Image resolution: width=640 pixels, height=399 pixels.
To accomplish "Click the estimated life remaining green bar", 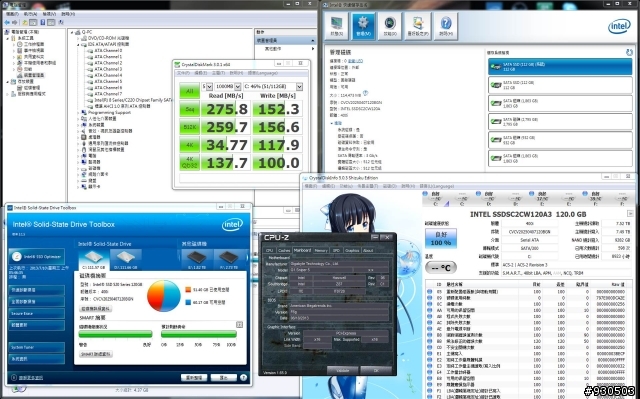I will point(199,334).
